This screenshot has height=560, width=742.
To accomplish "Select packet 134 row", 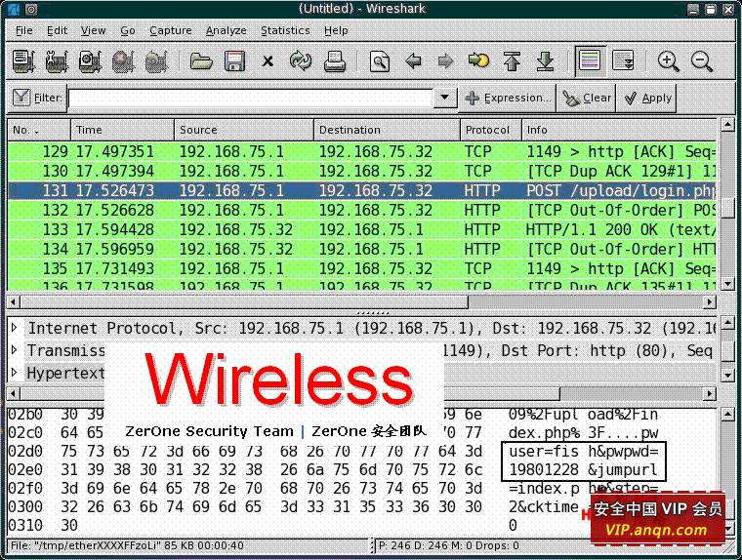I will pyautogui.click(x=362, y=249).
